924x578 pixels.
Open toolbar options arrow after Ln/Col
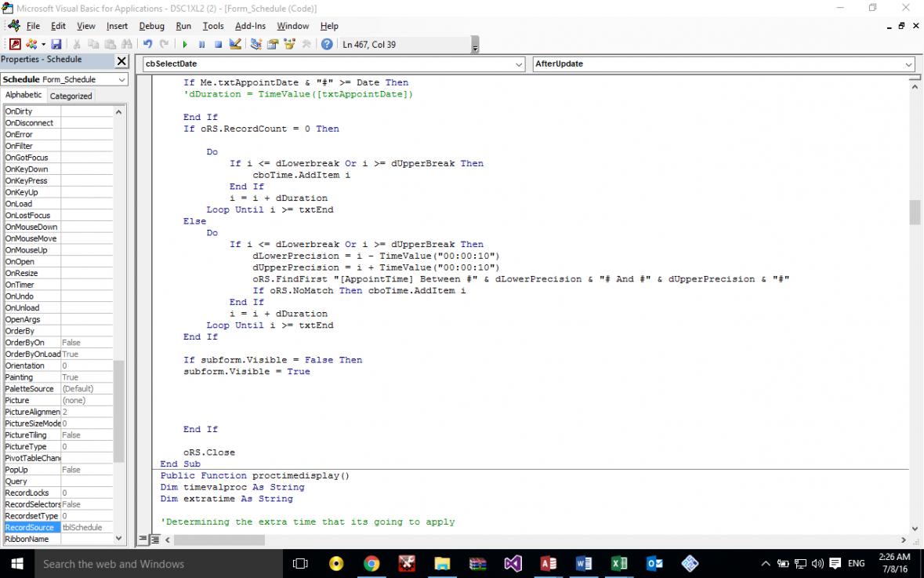[475, 45]
